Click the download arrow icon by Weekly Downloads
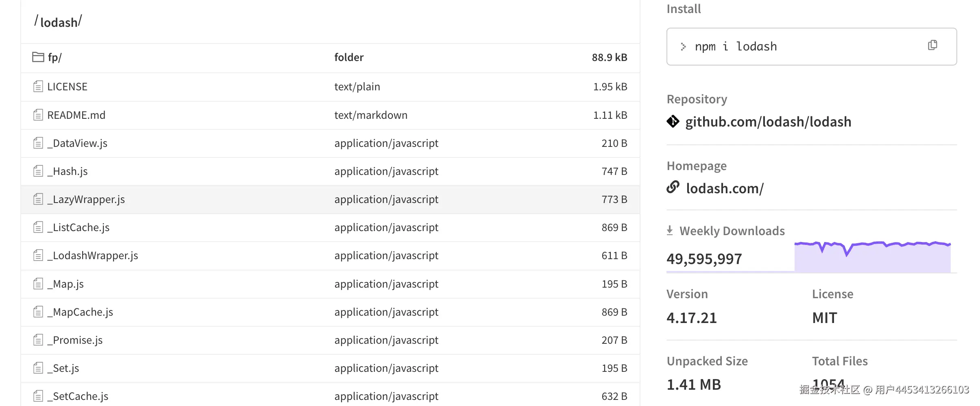 tap(670, 231)
